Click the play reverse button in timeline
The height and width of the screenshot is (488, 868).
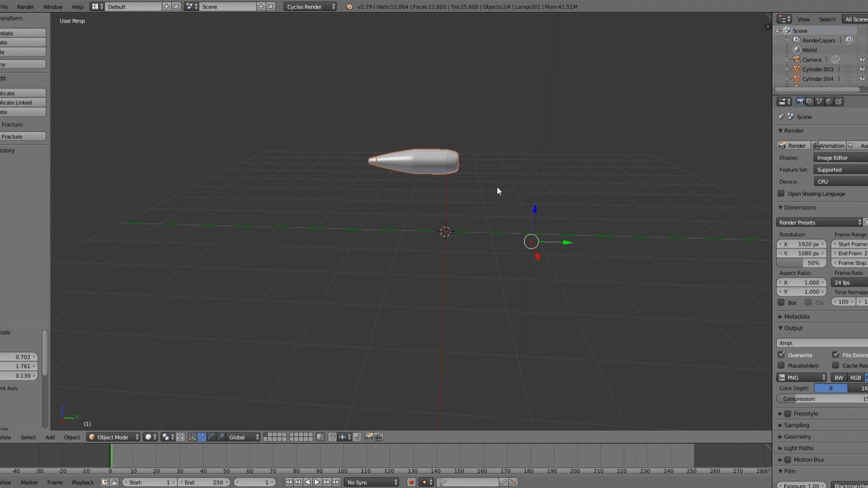click(x=307, y=482)
